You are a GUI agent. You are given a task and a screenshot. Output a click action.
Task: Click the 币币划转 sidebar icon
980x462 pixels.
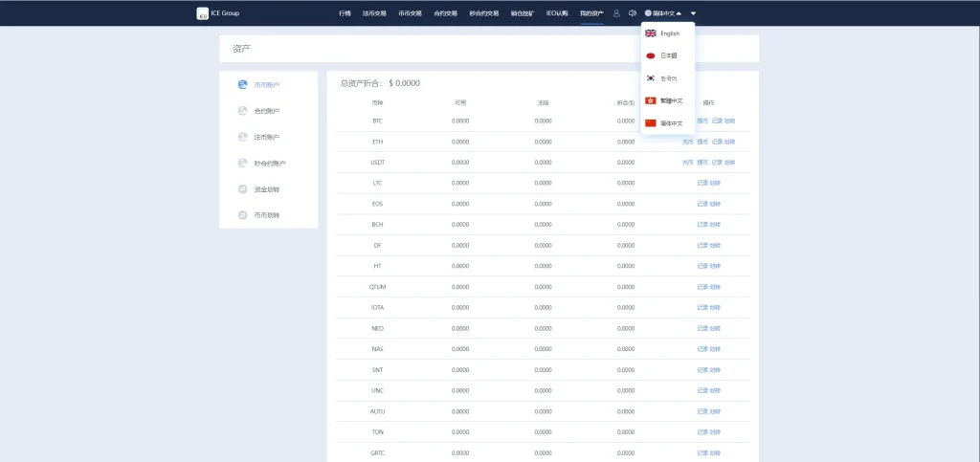[243, 215]
